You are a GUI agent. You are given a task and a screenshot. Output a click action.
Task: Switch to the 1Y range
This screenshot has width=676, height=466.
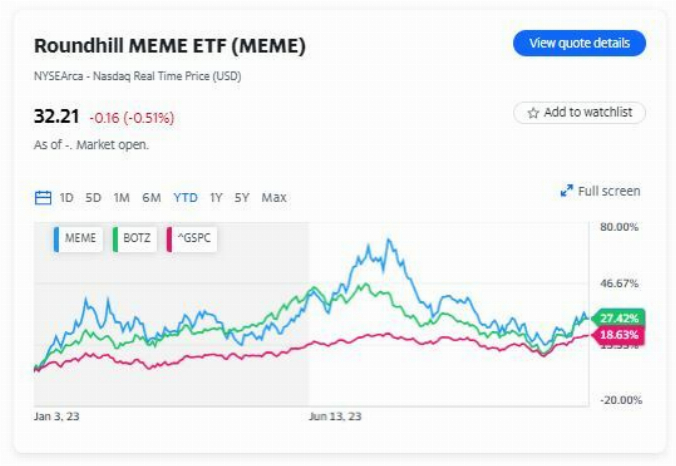[216, 198]
